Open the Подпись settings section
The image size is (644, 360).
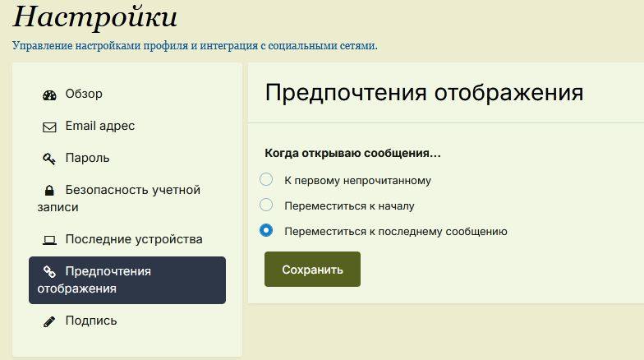tap(90, 321)
